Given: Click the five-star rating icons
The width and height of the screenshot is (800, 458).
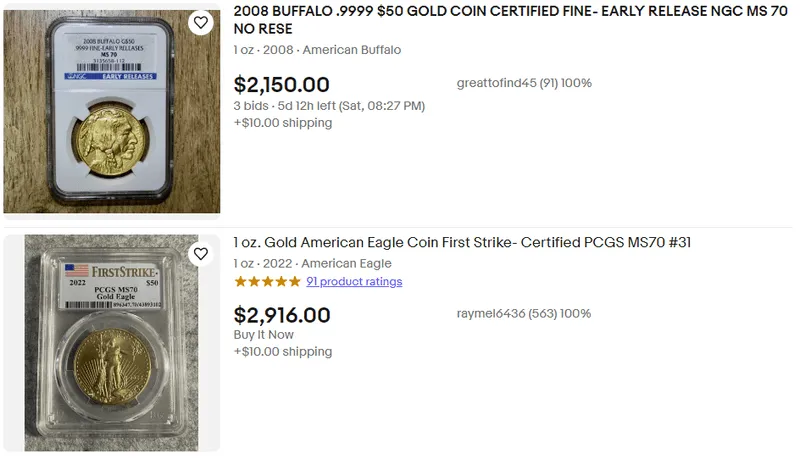Looking at the screenshot, I should tap(267, 282).
